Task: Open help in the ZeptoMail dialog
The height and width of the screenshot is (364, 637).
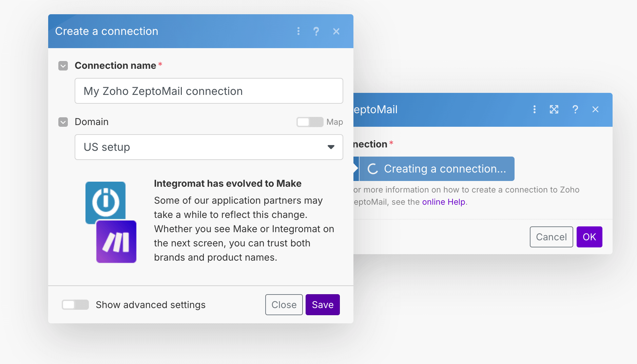Action: pos(575,109)
